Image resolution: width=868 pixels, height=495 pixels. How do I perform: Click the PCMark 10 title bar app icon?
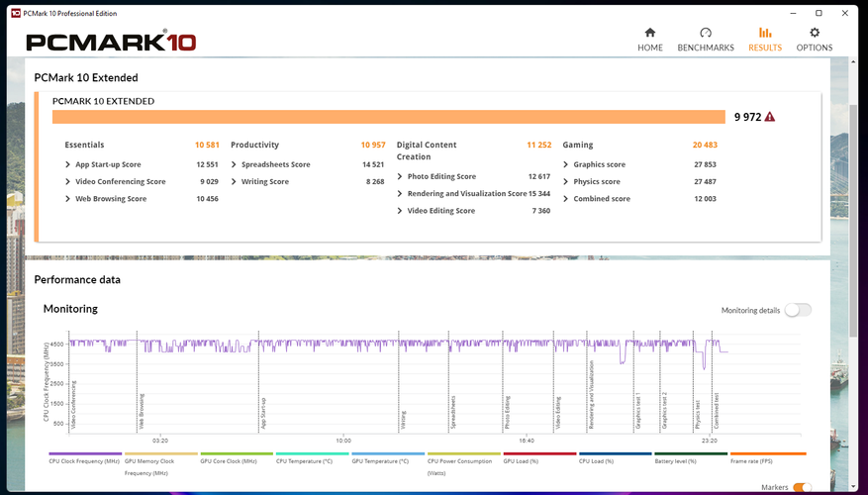pyautogui.click(x=15, y=13)
